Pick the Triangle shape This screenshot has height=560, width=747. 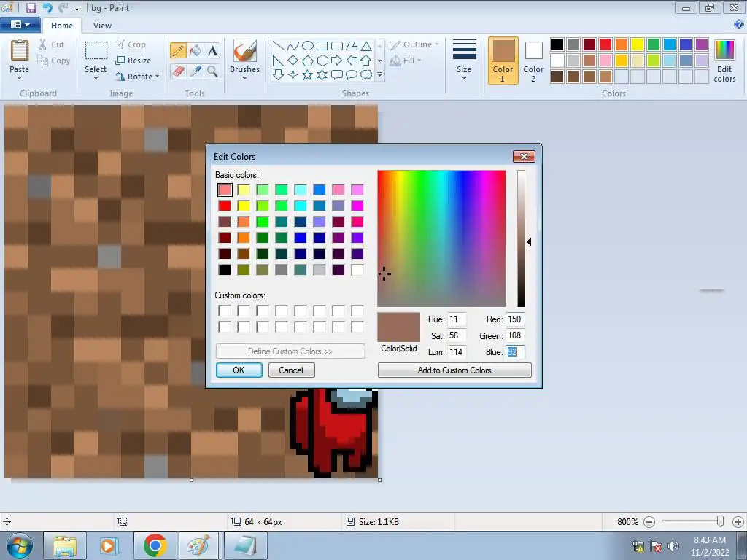click(x=366, y=46)
